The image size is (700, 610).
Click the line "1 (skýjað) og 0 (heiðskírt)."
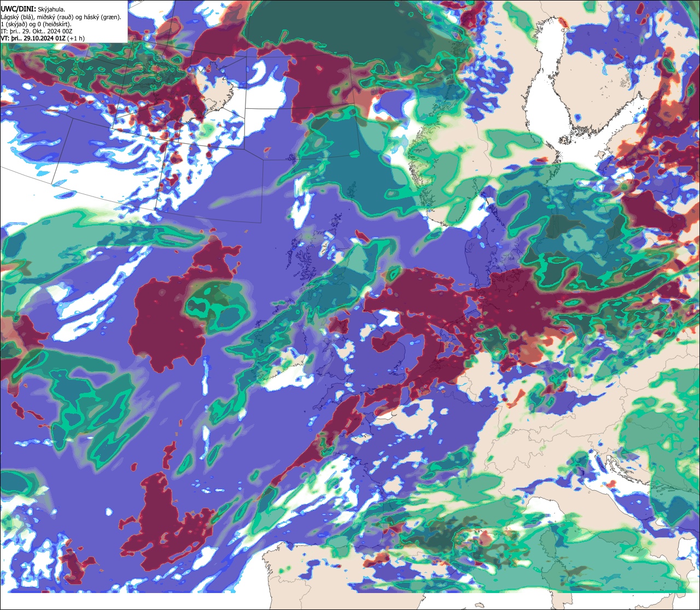coord(36,25)
